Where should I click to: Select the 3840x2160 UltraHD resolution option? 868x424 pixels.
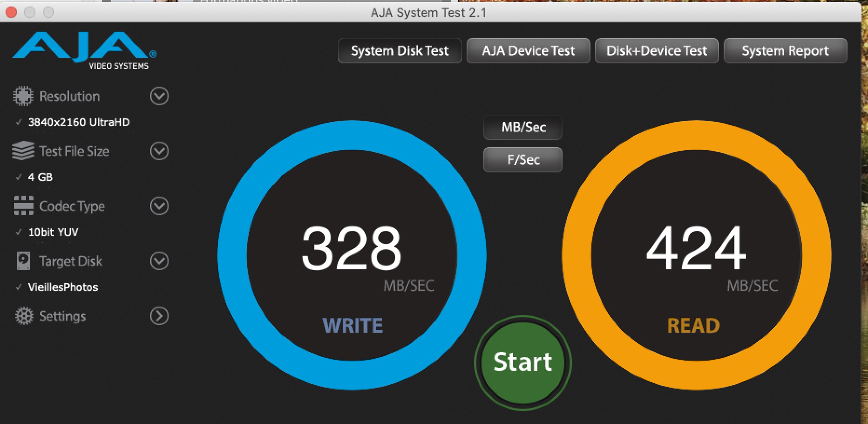79,122
